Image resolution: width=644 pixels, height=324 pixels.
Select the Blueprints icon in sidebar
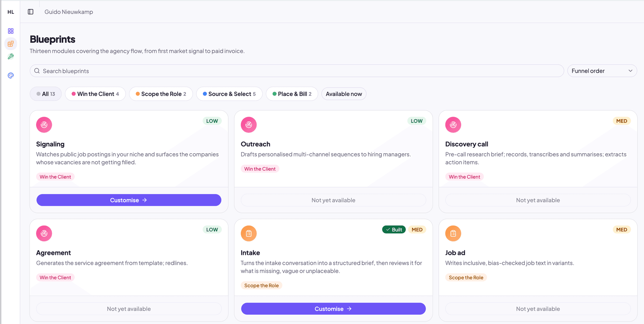click(x=11, y=44)
